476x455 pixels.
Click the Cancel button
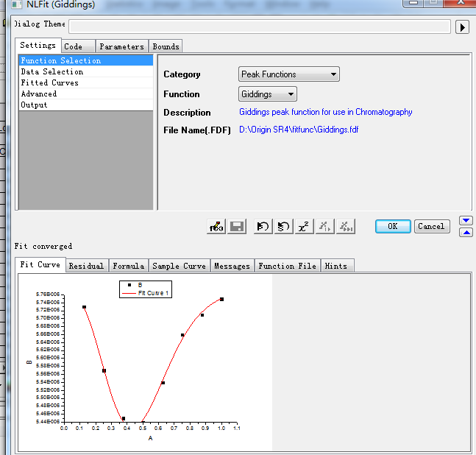tap(432, 226)
